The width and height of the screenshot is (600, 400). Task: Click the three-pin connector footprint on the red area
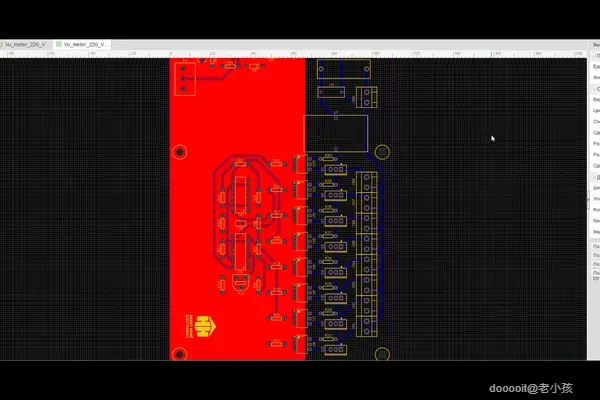click(185, 79)
